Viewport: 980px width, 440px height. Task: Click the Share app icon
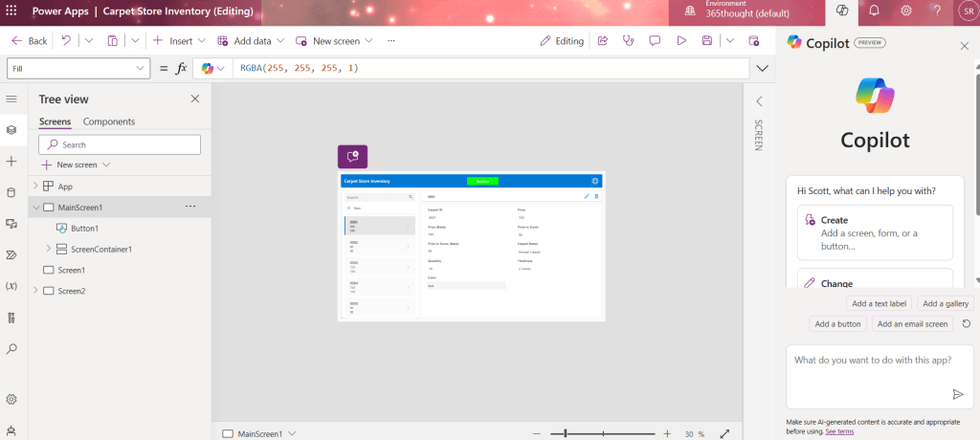[603, 41]
